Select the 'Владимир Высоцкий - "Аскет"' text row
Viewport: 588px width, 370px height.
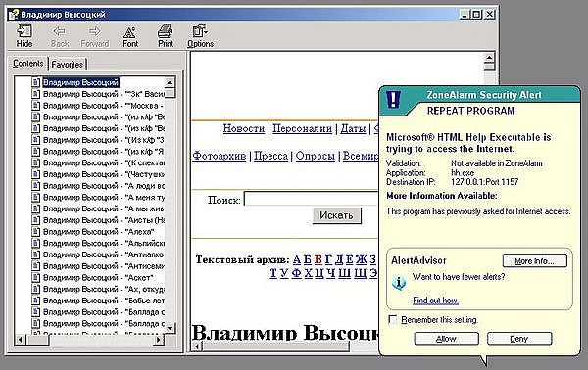[x=98, y=278]
